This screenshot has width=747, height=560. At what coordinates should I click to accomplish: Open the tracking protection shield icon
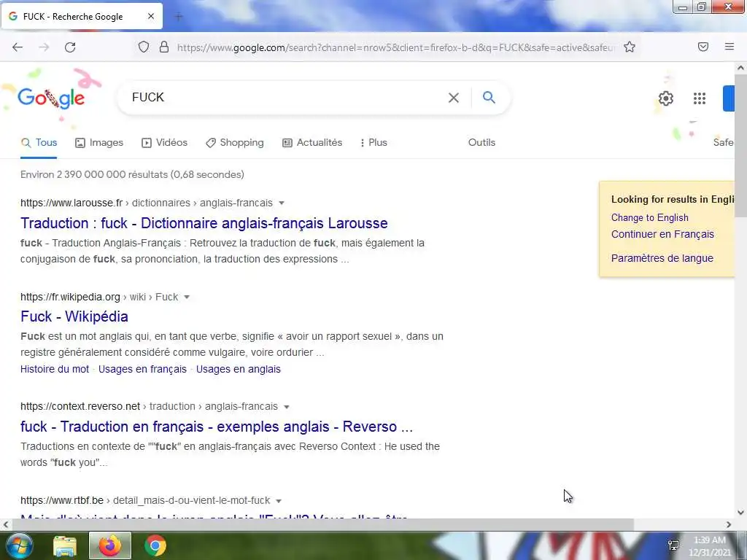144,47
